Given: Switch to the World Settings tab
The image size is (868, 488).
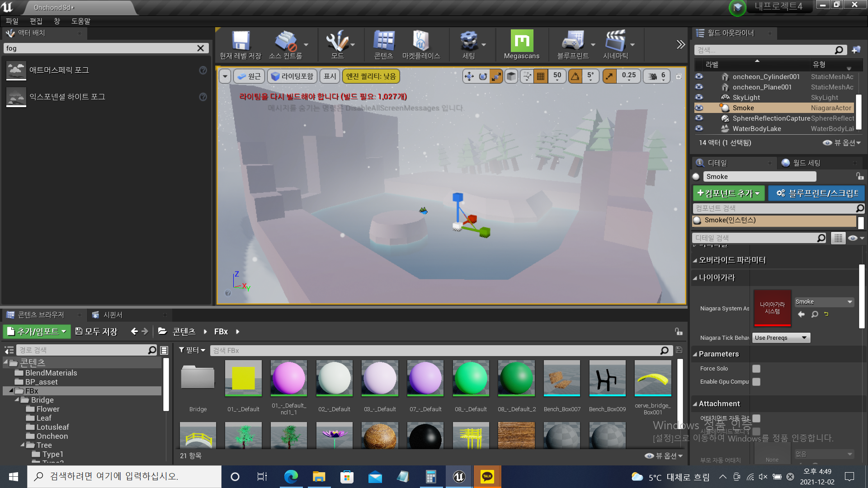Looking at the screenshot, I should (806, 163).
